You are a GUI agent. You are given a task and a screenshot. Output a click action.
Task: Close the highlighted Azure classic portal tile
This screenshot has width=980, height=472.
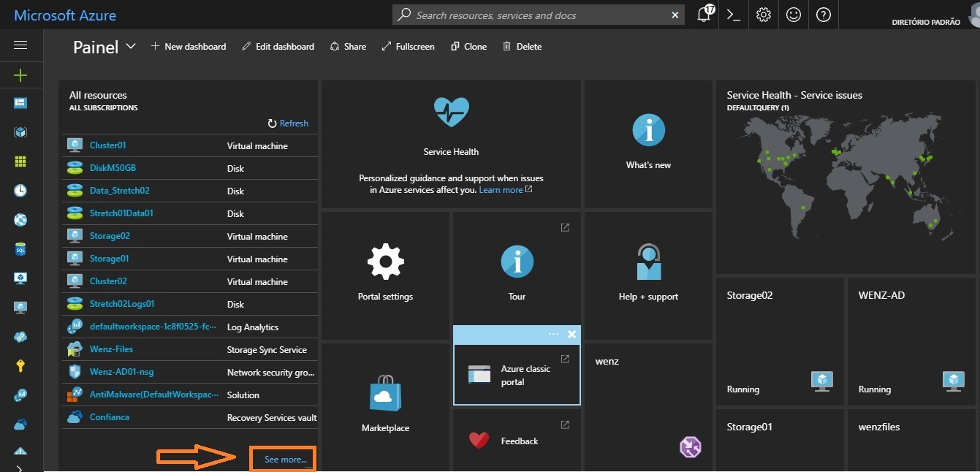572,334
